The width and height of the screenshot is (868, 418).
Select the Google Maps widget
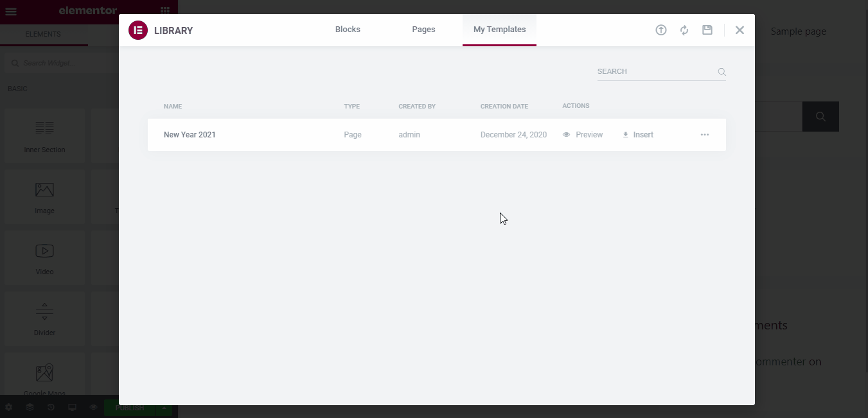[x=44, y=375]
